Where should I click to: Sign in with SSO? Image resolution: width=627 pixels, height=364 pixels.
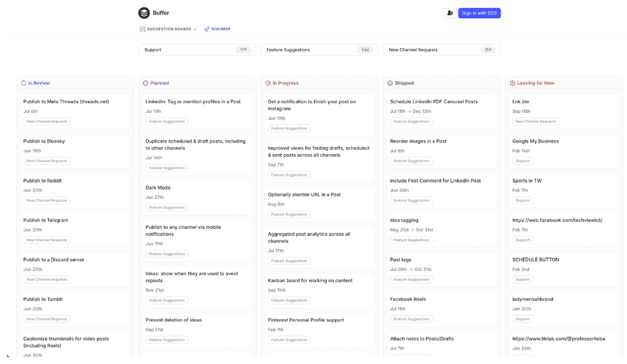479,13
